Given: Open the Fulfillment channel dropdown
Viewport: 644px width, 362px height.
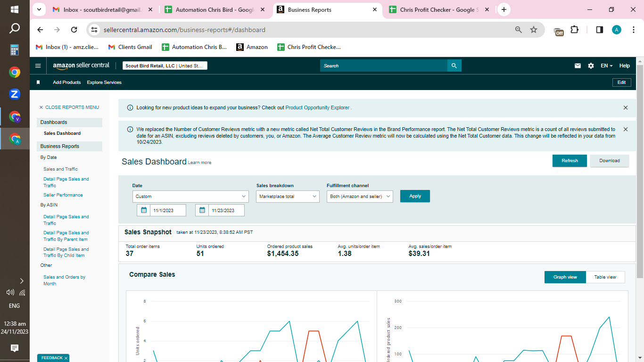Looking at the screenshot, I should (x=360, y=197).
